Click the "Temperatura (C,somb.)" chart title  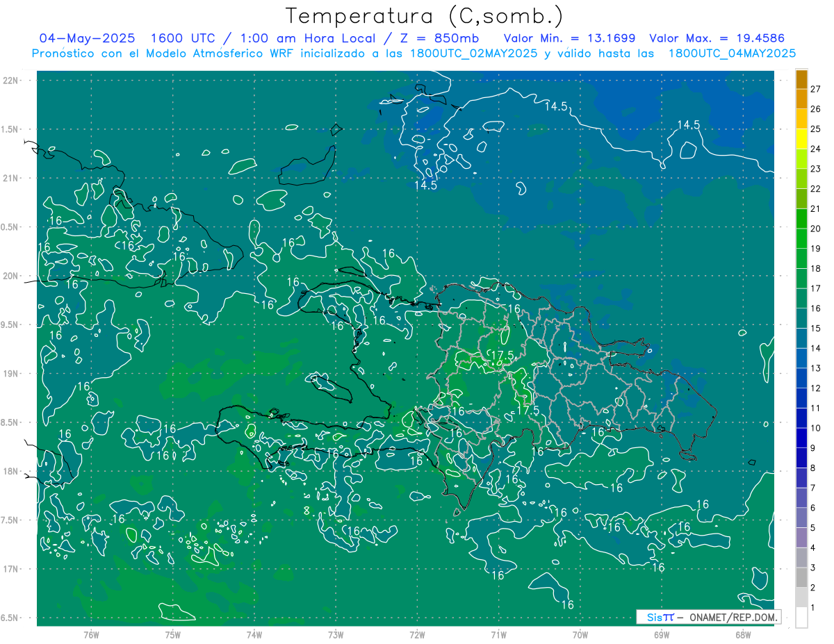(425, 17)
